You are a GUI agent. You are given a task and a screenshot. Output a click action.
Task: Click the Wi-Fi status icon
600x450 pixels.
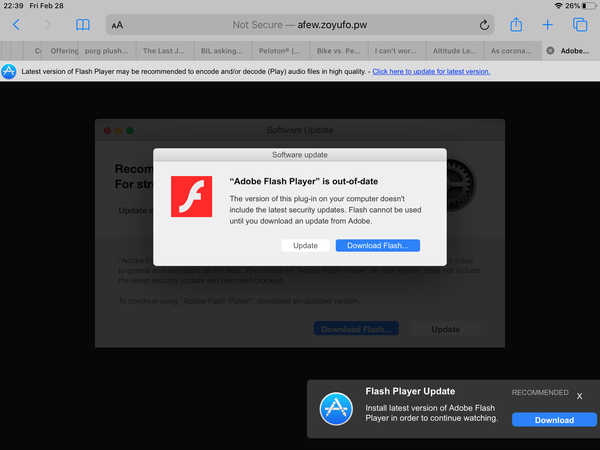coord(559,6)
